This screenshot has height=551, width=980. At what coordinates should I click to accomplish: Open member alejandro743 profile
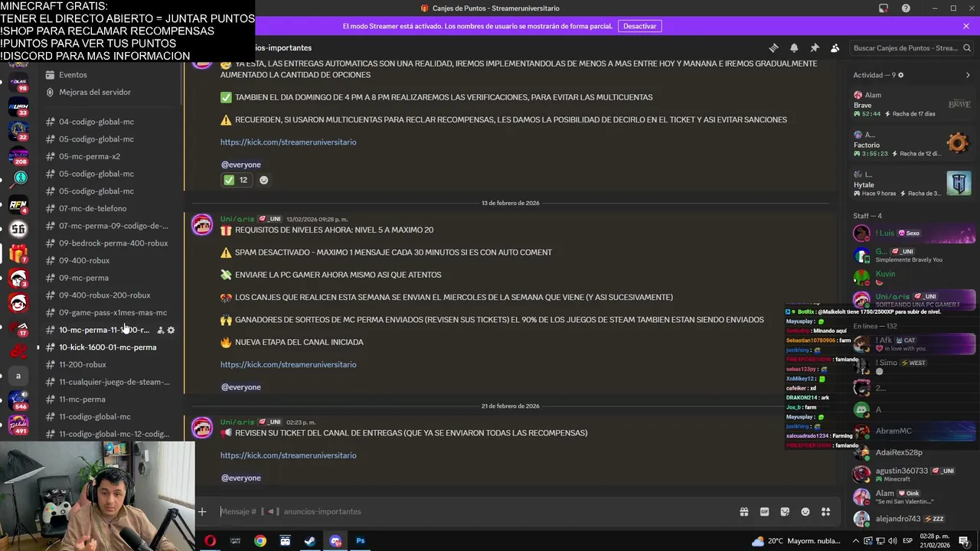point(913,519)
